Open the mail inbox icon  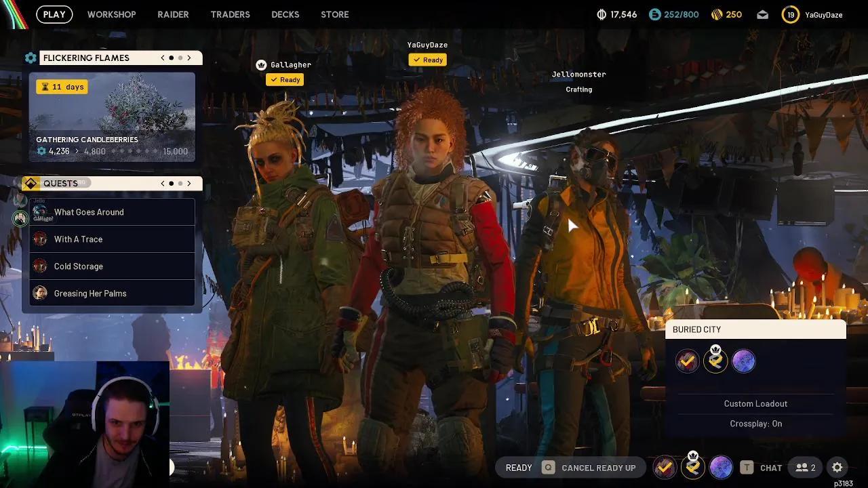pyautogui.click(x=763, y=14)
